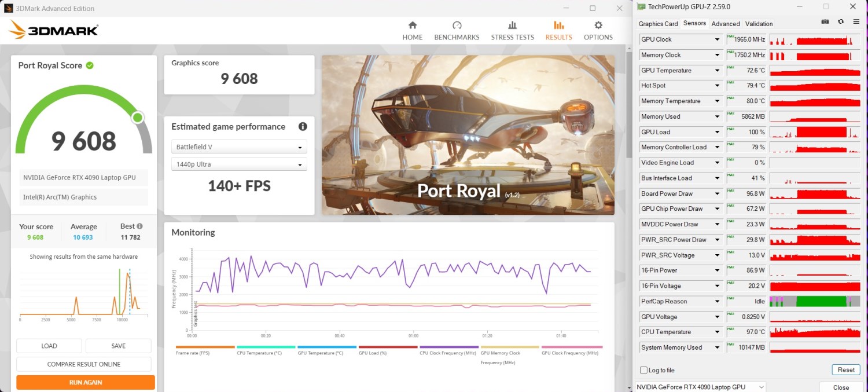
Task: Open the Video Engine Load sensor dropdown
Action: pyautogui.click(x=718, y=163)
